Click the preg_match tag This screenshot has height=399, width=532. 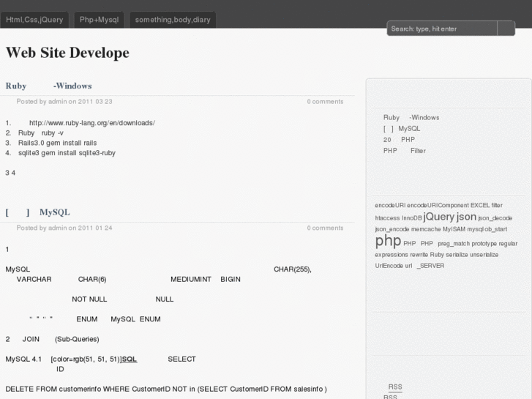coord(454,244)
